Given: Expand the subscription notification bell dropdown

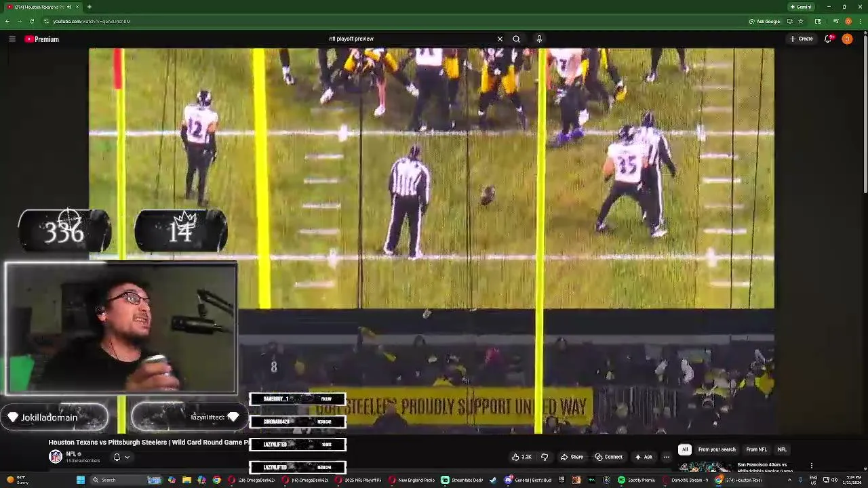Looking at the screenshot, I should tap(121, 457).
